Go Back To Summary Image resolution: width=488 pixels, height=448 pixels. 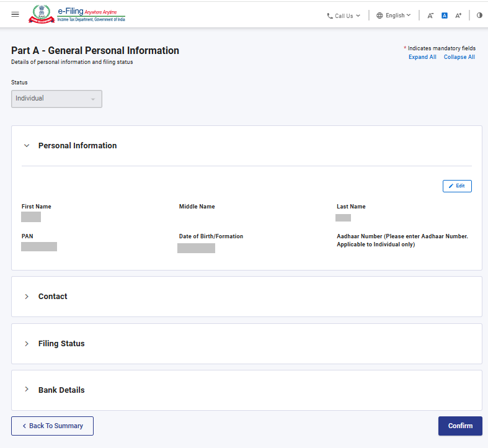pyautogui.click(x=52, y=426)
